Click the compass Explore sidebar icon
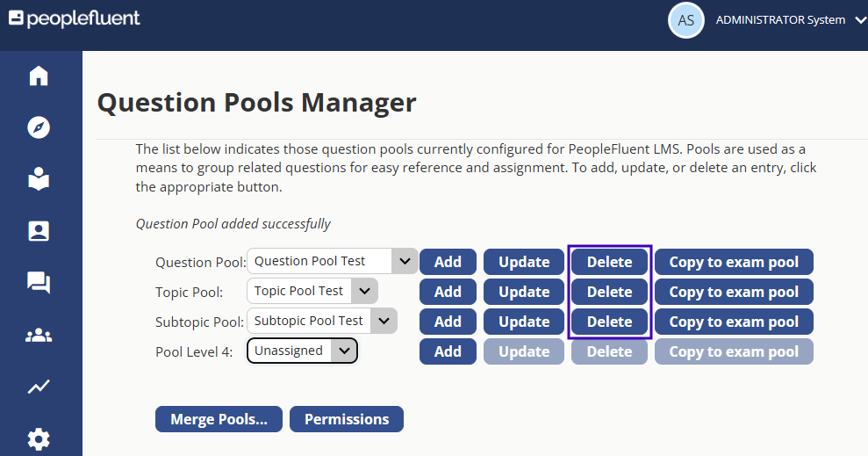 click(x=39, y=127)
